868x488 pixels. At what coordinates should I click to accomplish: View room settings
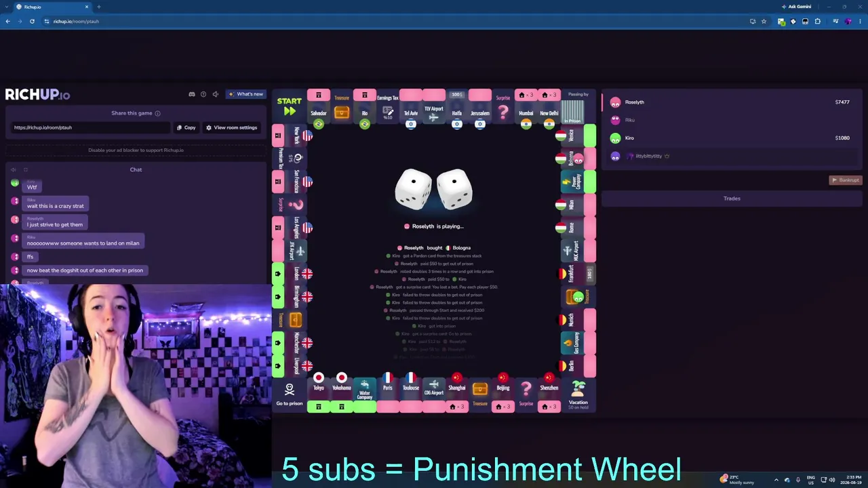pyautogui.click(x=231, y=127)
